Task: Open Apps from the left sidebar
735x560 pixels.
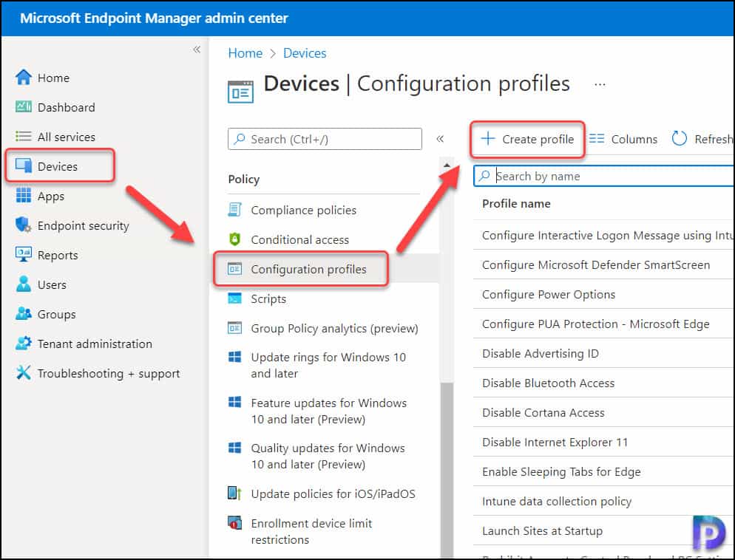Action: [x=50, y=197]
